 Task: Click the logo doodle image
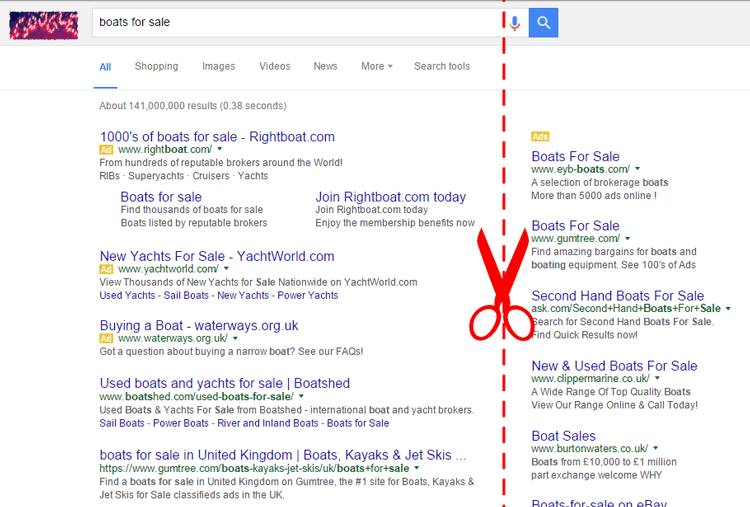(x=44, y=25)
